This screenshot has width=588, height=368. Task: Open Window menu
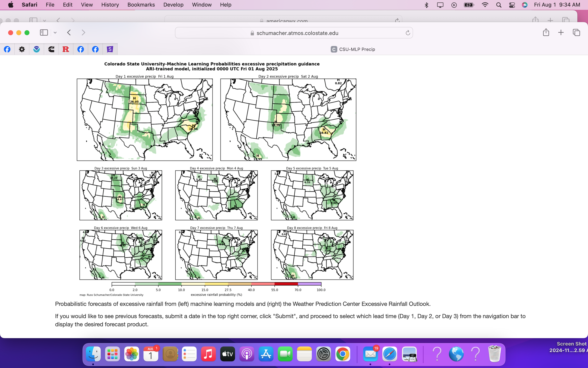[x=202, y=5]
